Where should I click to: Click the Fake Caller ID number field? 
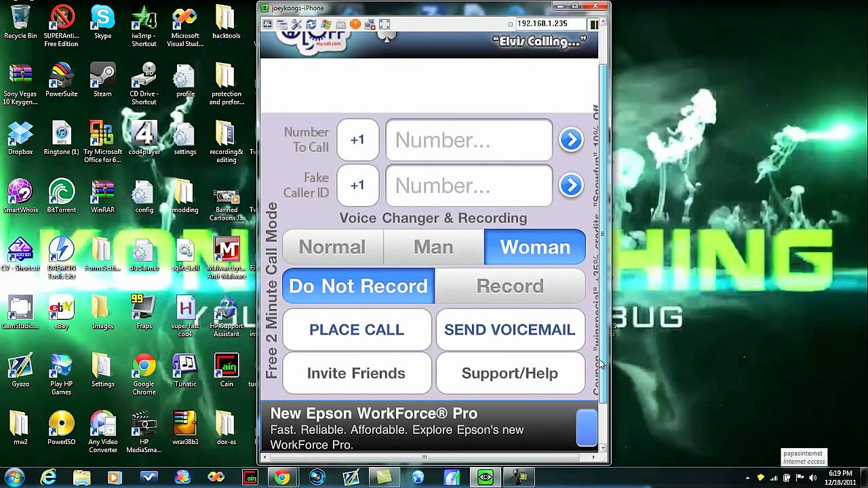pos(469,185)
